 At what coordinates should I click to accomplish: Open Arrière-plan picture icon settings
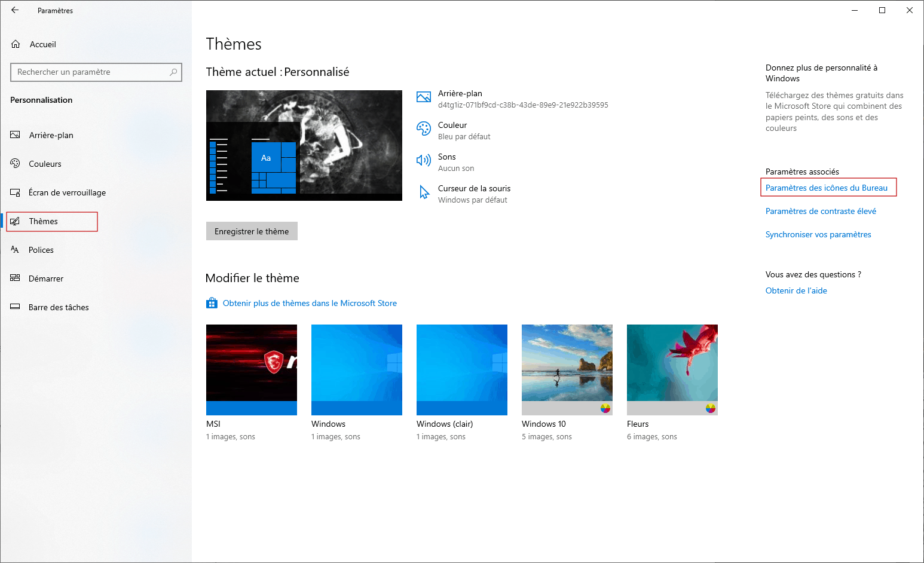(424, 97)
